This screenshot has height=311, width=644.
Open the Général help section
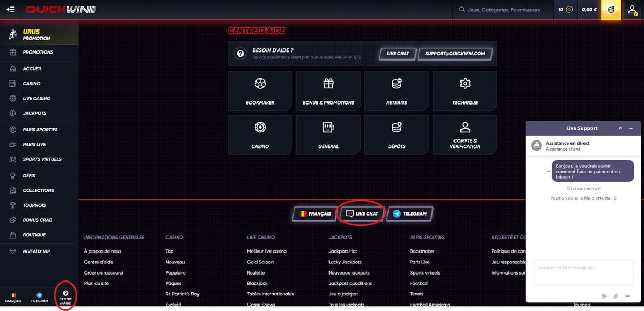click(x=328, y=128)
